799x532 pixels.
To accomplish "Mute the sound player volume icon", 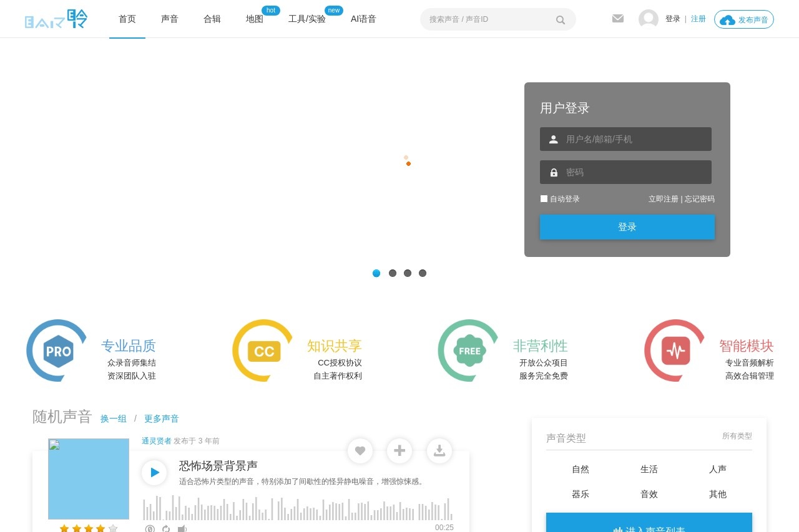I will click(x=182, y=528).
